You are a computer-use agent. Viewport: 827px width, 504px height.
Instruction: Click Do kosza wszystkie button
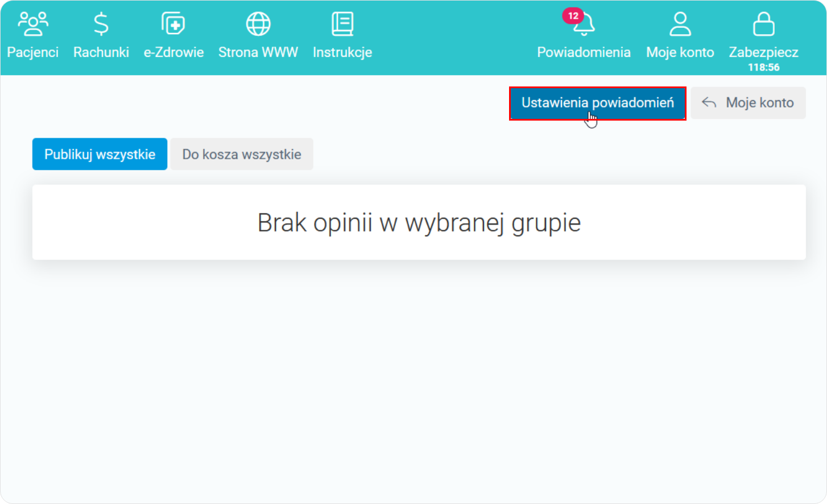pyautogui.click(x=242, y=154)
